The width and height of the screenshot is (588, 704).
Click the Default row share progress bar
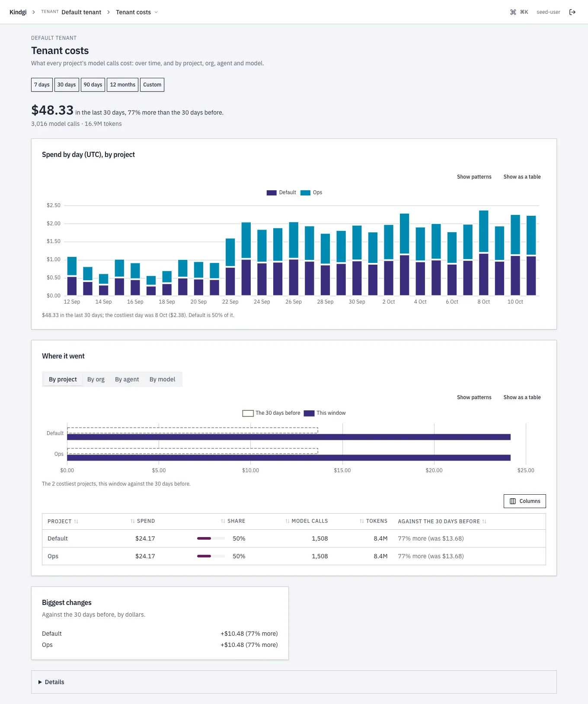click(211, 538)
